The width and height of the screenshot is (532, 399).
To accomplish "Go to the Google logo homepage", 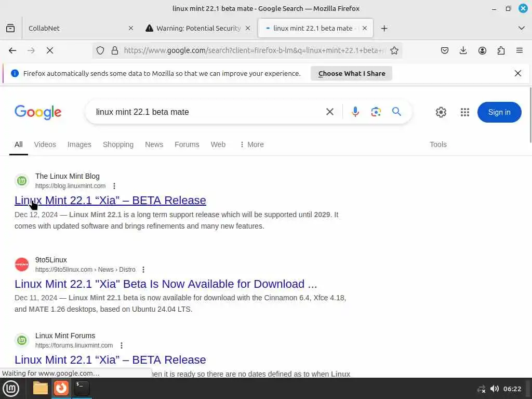I will [38, 112].
